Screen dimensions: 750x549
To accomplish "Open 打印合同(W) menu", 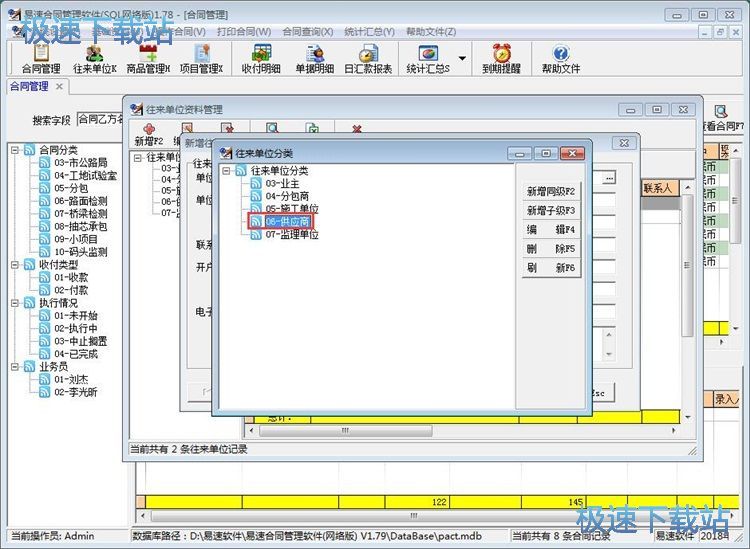I will 244,32.
